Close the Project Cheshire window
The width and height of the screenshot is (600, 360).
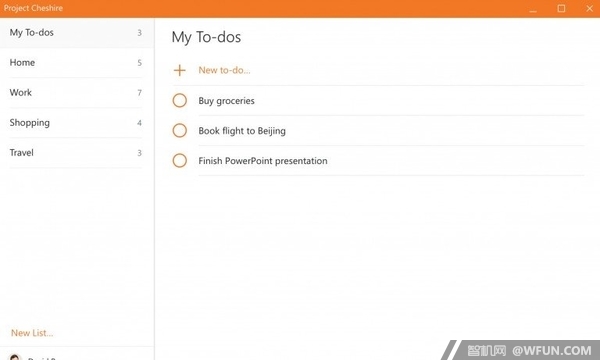589,8
